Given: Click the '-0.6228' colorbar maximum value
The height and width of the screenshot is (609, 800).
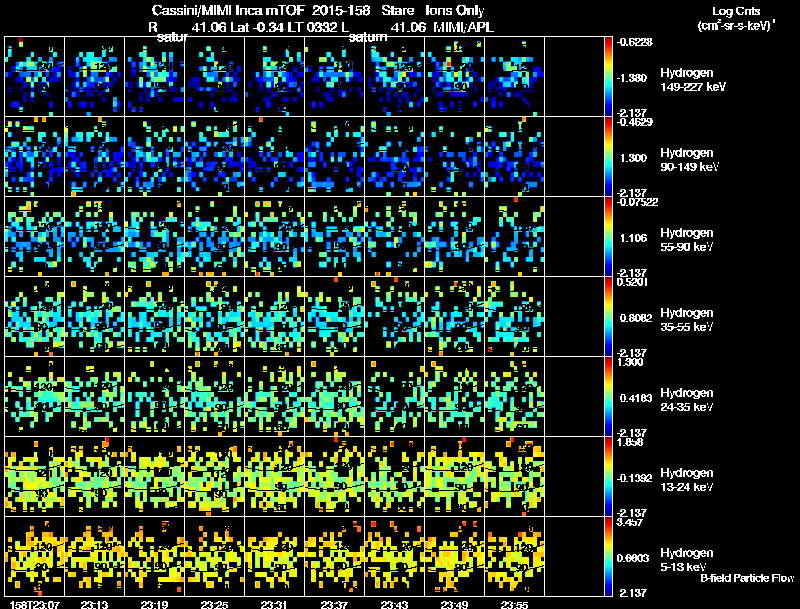Looking at the screenshot, I should coord(634,42).
